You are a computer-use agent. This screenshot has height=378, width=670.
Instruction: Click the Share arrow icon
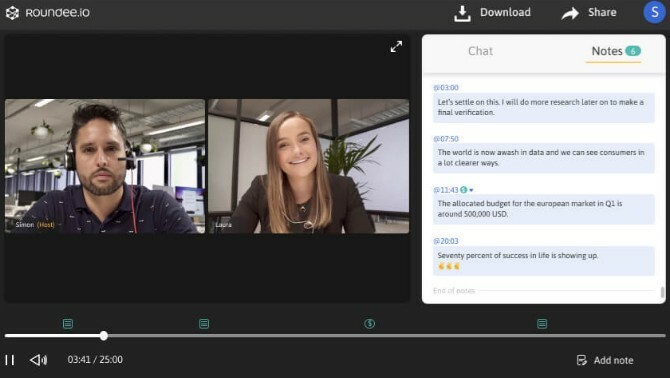coord(570,14)
